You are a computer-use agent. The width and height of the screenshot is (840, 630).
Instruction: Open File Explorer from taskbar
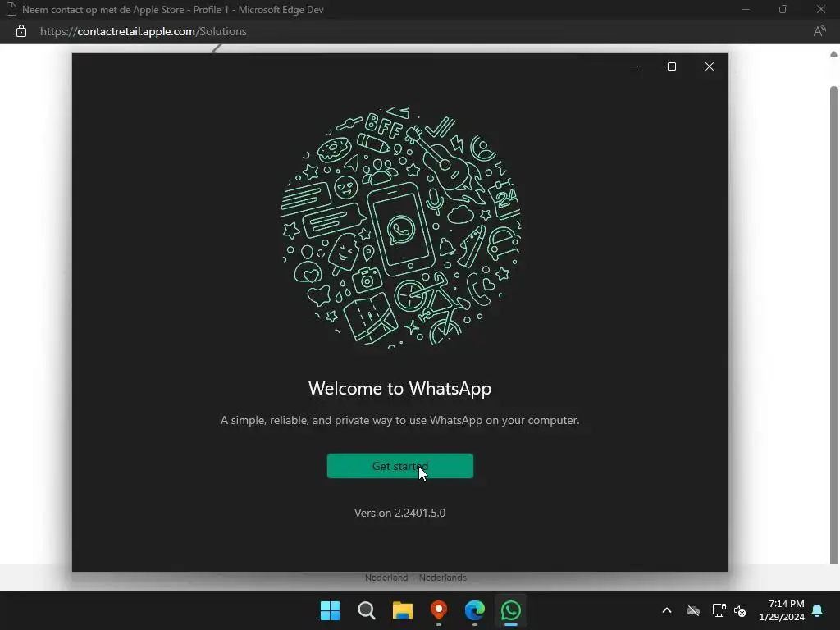pos(402,610)
